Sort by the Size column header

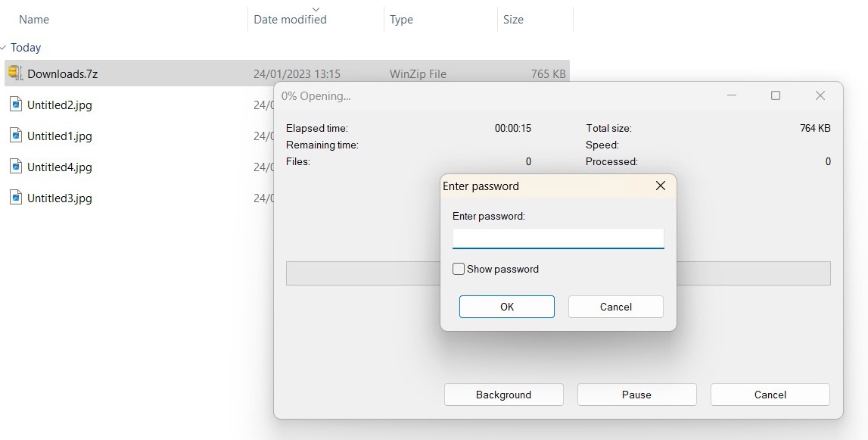coord(513,20)
